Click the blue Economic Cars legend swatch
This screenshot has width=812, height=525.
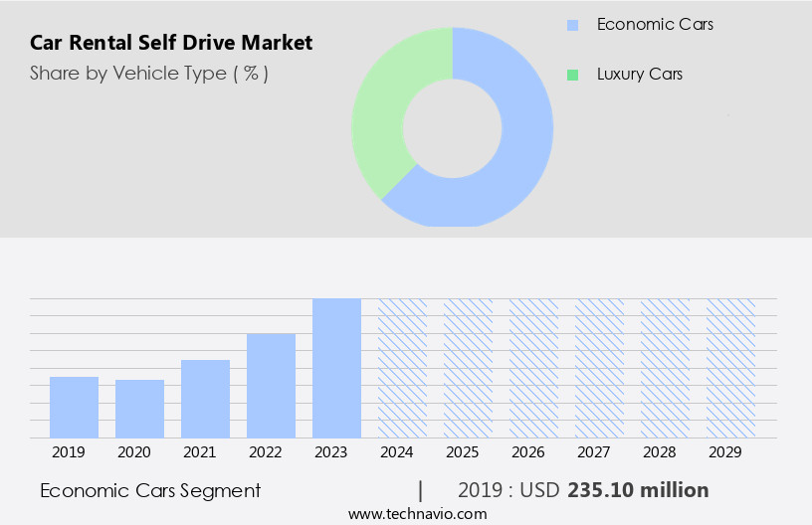[x=571, y=25]
